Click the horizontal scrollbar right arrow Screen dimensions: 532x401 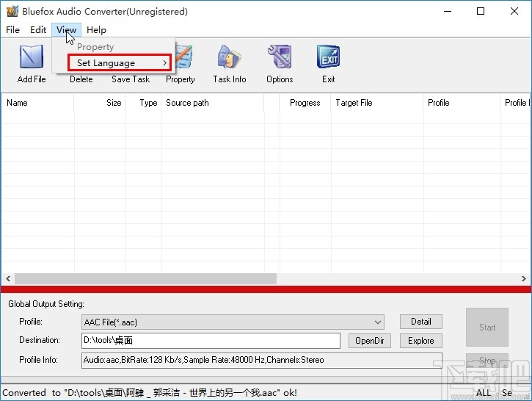524,279
